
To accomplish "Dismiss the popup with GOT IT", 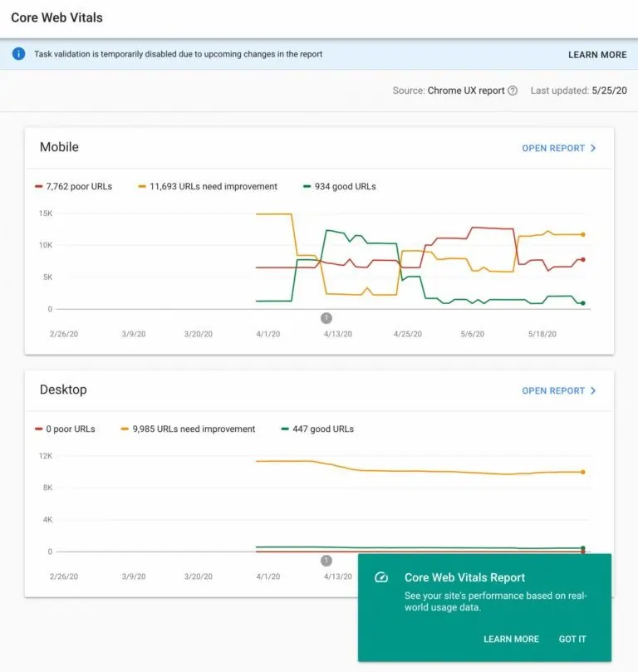I will [572, 639].
